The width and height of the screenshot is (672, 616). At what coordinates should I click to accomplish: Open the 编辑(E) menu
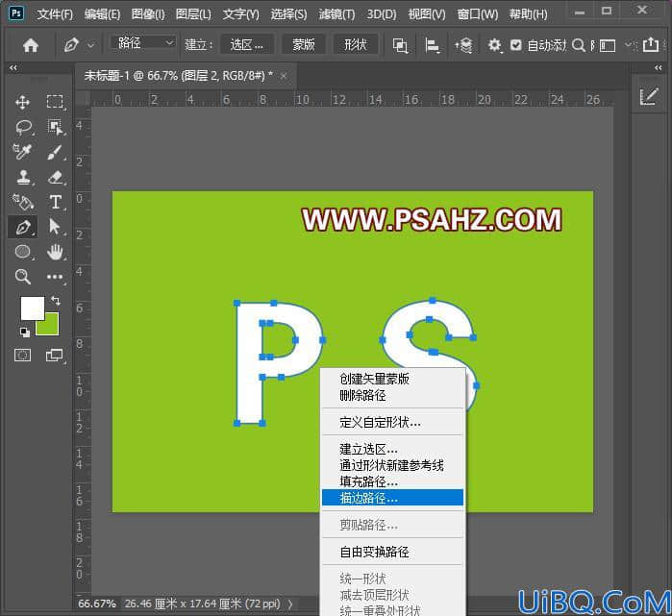(x=102, y=14)
